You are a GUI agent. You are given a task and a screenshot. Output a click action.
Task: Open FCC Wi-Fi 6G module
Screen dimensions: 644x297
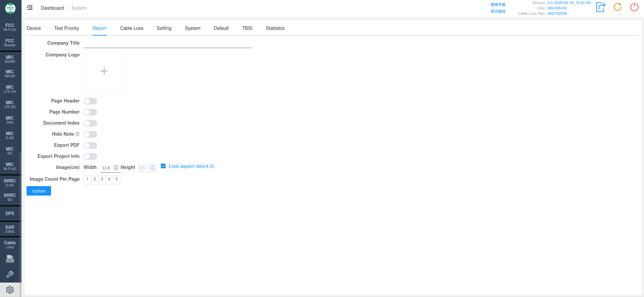tap(10, 27)
